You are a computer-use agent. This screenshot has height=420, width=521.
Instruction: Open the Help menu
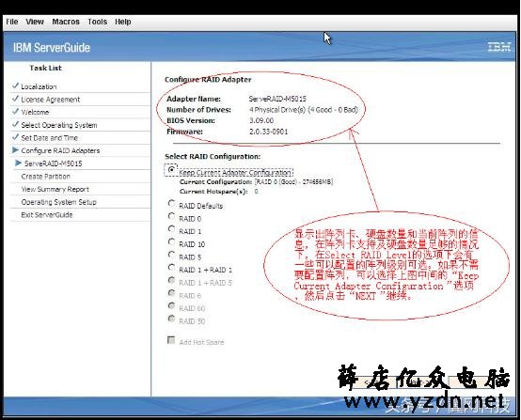tap(123, 22)
